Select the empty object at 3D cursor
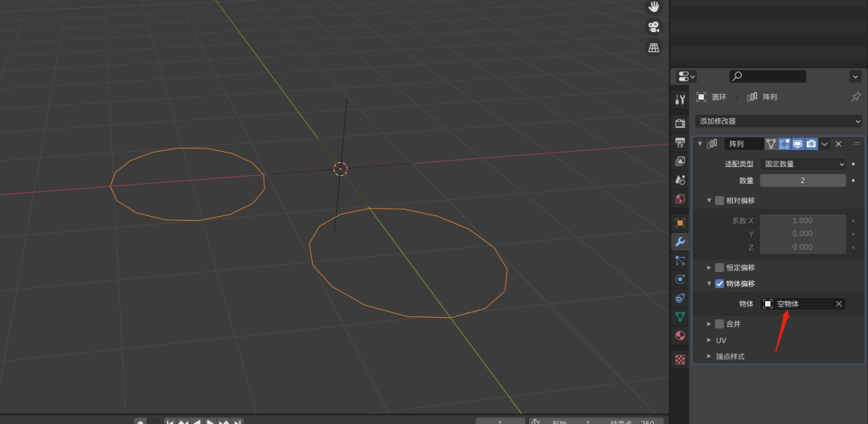 pos(341,169)
